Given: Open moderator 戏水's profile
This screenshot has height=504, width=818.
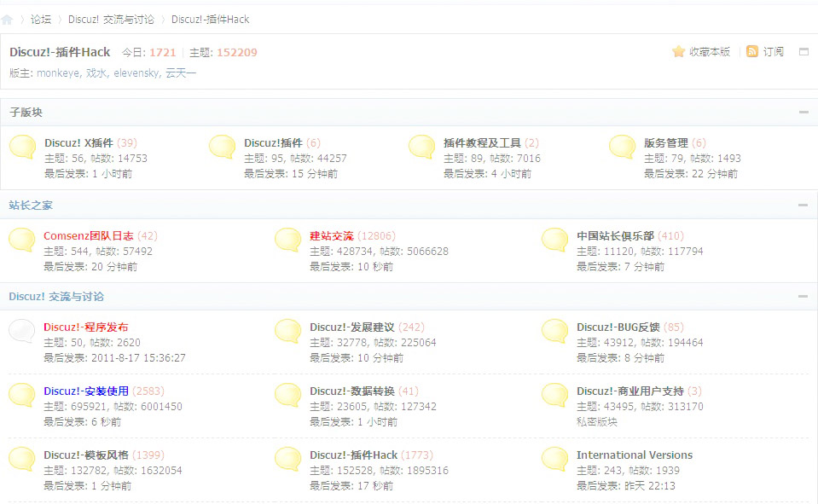Looking at the screenshot, I should tap(96, 73).
